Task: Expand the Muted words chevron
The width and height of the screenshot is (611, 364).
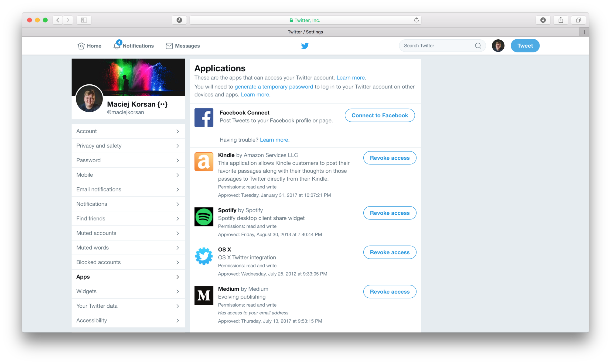Action: tap(178, 248)
